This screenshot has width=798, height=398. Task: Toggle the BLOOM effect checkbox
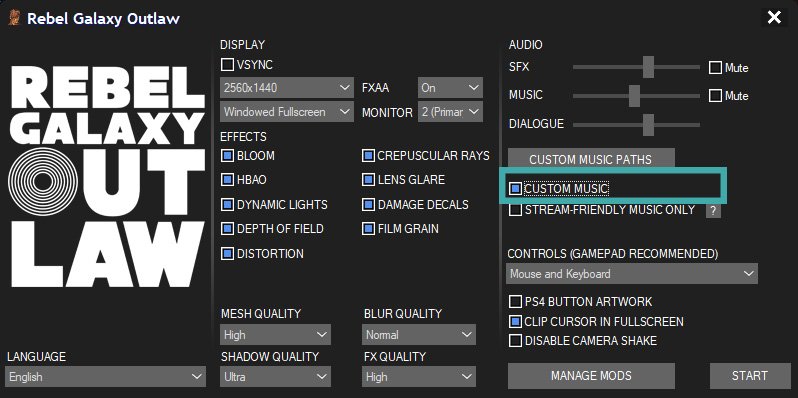tap(227, 156)
